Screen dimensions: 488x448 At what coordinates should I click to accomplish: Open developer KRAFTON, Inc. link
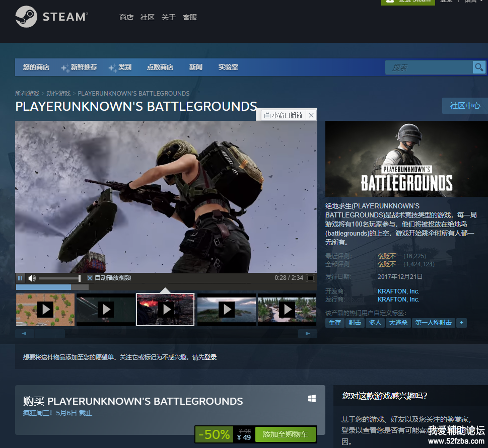[398, 291]
